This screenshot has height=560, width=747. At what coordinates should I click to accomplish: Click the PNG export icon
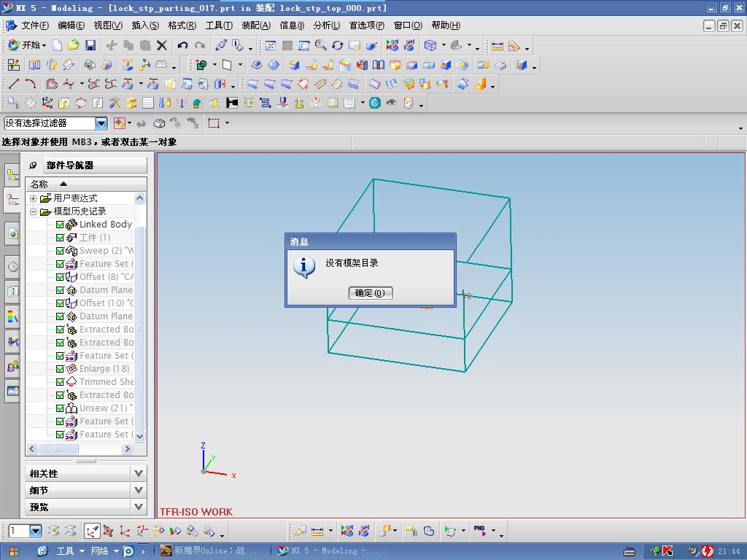tap(480, 530)
